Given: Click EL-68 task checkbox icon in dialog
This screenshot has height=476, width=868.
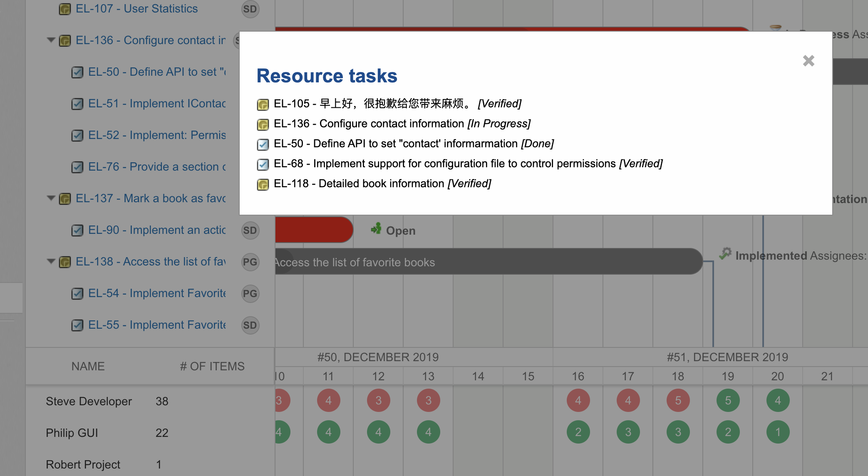Looking at the screenshot, I should 263,164.
